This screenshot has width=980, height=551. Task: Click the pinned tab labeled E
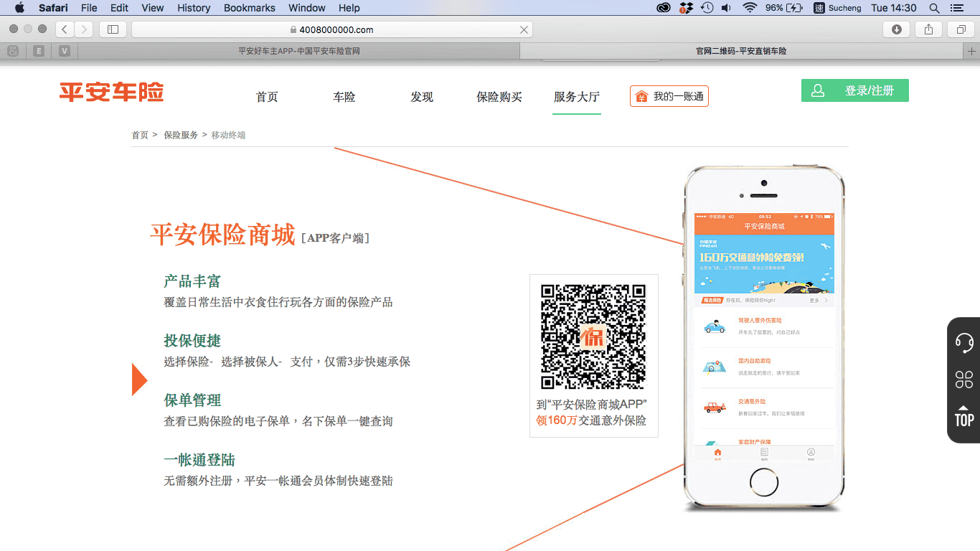coord(39,51)
